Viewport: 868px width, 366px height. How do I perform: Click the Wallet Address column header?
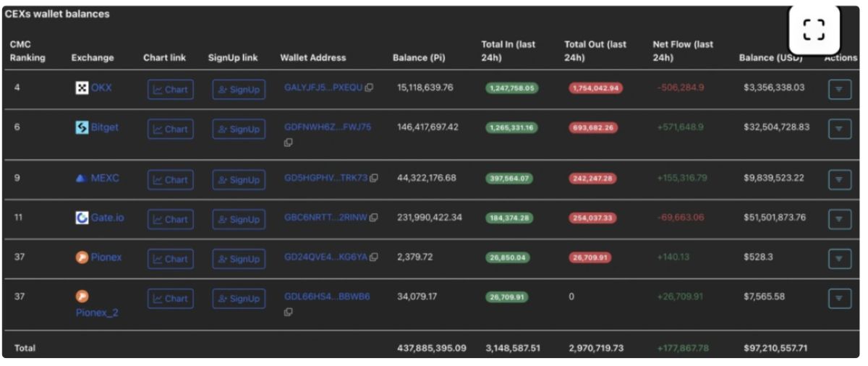pyautogui.click(x=313, y=57)
